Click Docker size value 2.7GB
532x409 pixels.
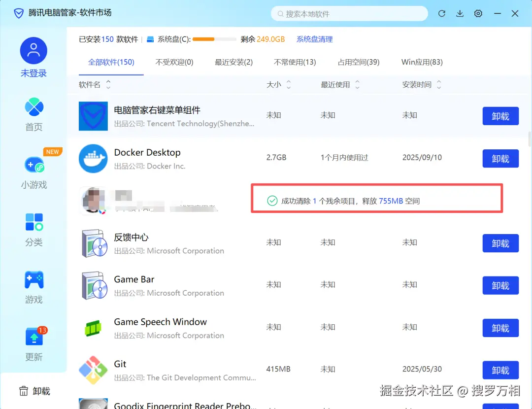pos(276,158)
